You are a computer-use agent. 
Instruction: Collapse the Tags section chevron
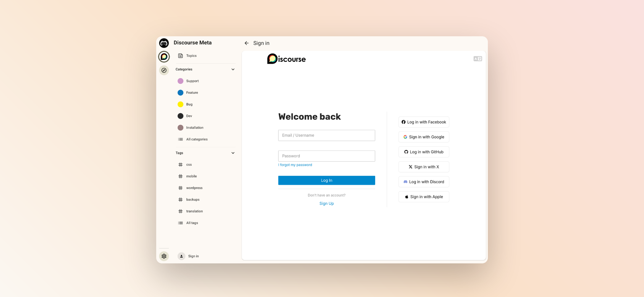(233, 153)
